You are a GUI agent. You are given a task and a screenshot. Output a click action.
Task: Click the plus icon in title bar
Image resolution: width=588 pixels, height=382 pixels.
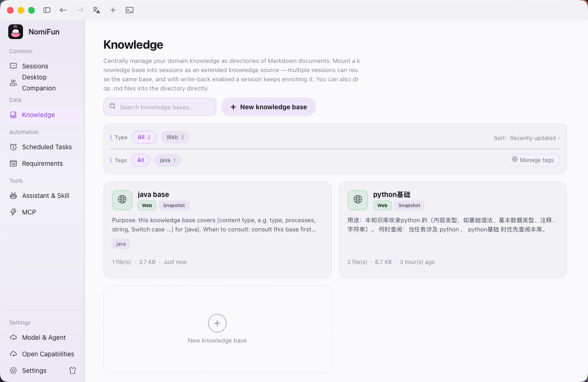pyautogui.click(x=113, y=10)
